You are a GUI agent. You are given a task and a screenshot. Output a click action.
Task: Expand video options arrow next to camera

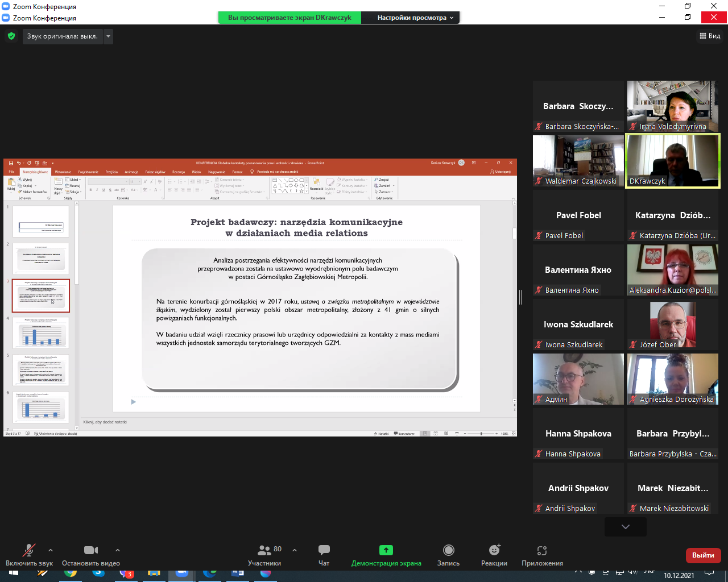tap(118, 550)
